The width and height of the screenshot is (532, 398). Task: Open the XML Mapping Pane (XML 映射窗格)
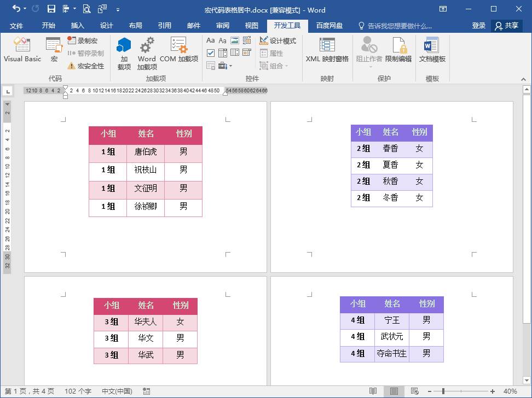pos(327,50)
